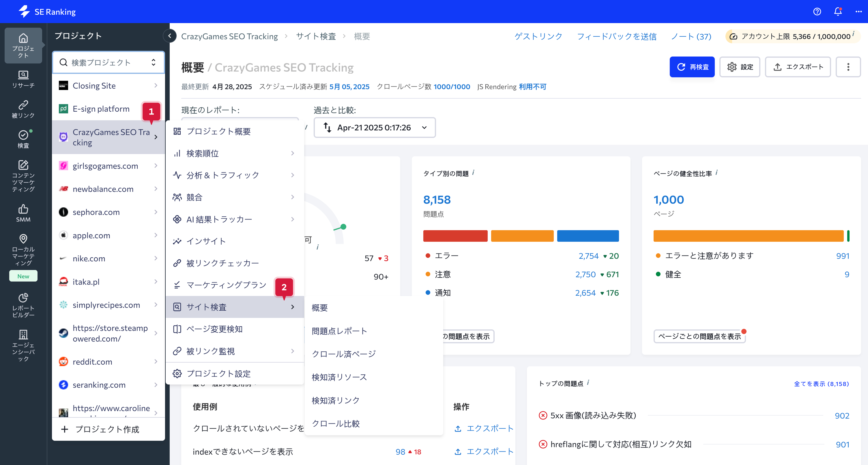Choose 検知済リソース in the submenu
868x465 pixels.
(374, 377)
